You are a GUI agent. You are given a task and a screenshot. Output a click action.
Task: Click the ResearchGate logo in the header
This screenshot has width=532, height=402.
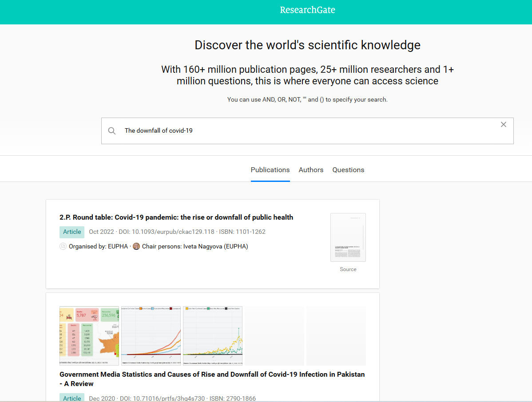point(307,10)
